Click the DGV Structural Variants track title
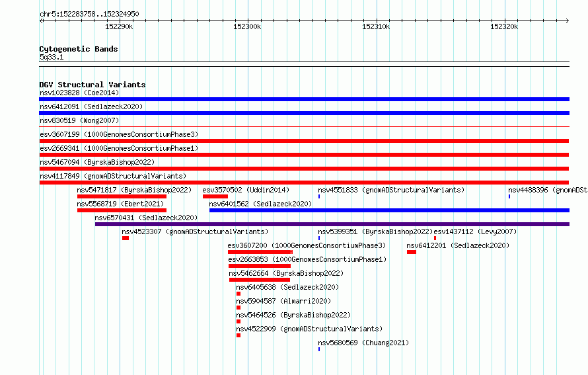This screenshot has height=375, width=588. (x=92, y=85)
